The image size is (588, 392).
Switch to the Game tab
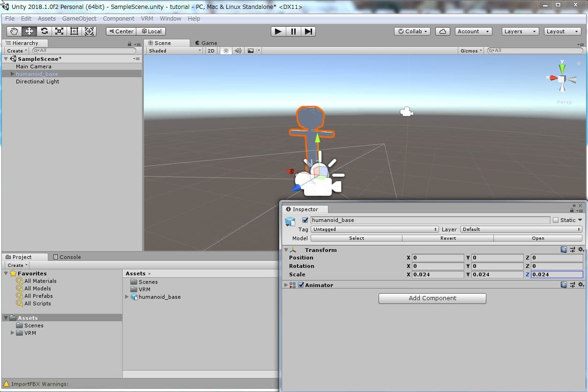206,43
